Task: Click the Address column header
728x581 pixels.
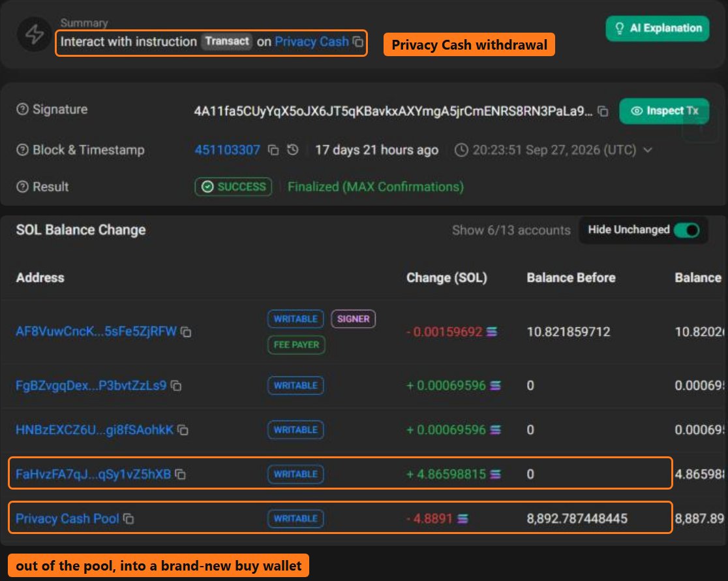Action: point(40,277)
